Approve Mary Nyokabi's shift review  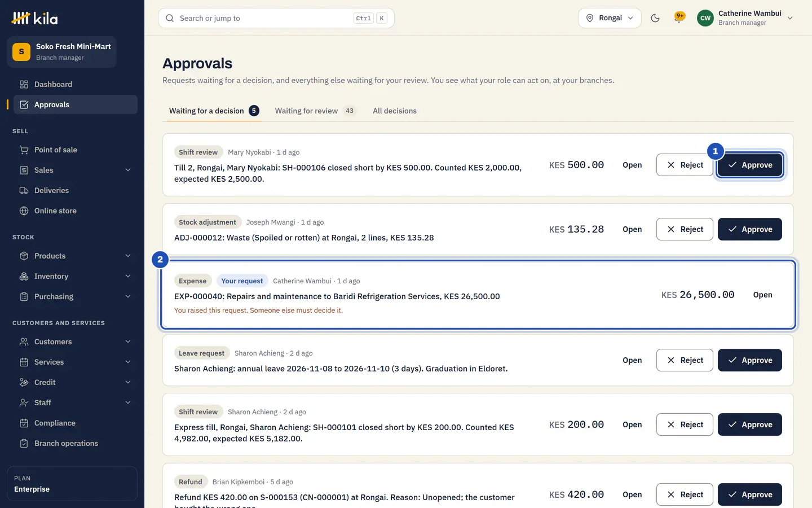(x=750, y=165)
